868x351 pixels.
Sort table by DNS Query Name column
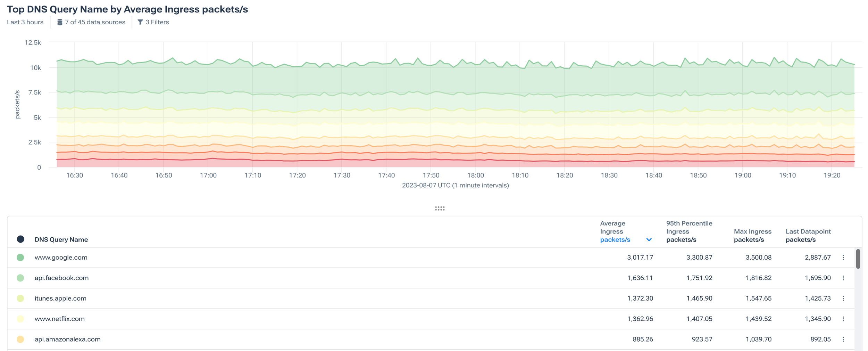click(x=61, y=239)
